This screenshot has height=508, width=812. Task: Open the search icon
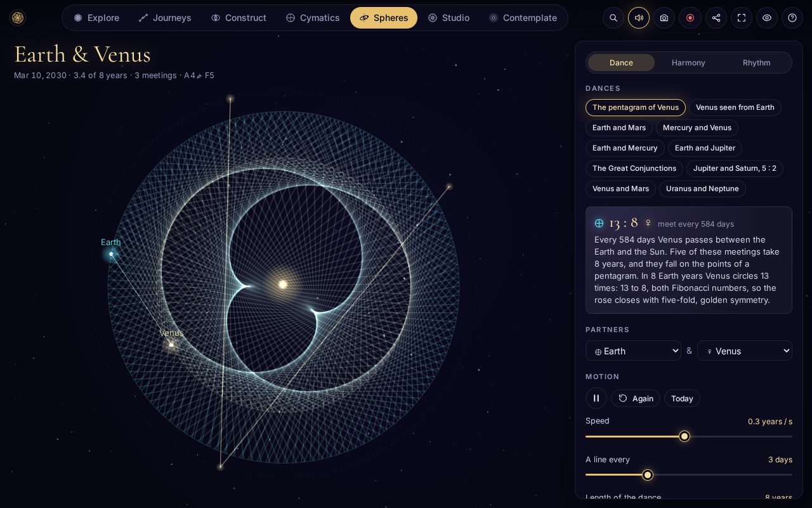[613, 18]
